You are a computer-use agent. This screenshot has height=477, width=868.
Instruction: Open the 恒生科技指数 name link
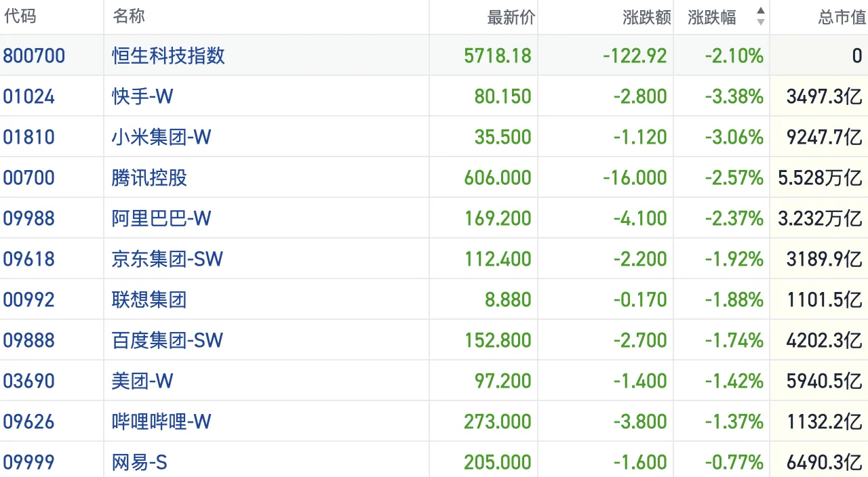pos(168,56)
